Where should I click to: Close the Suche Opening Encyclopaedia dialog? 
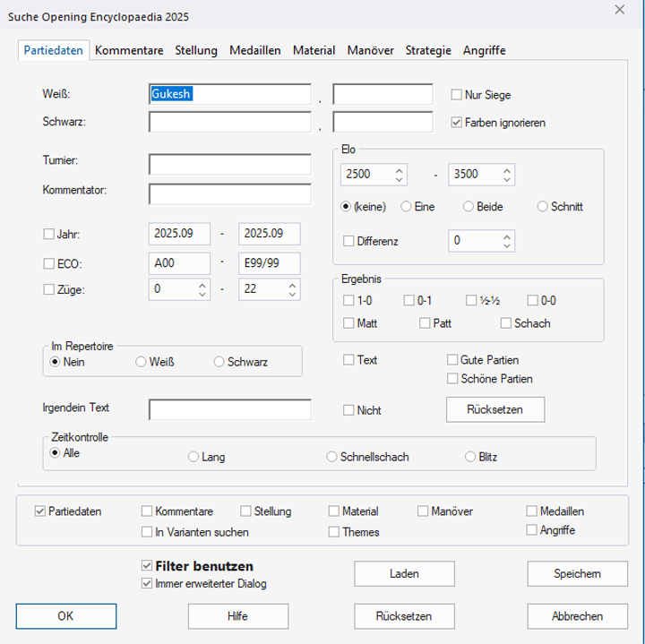pyautogui.click(x=618, y=10)
